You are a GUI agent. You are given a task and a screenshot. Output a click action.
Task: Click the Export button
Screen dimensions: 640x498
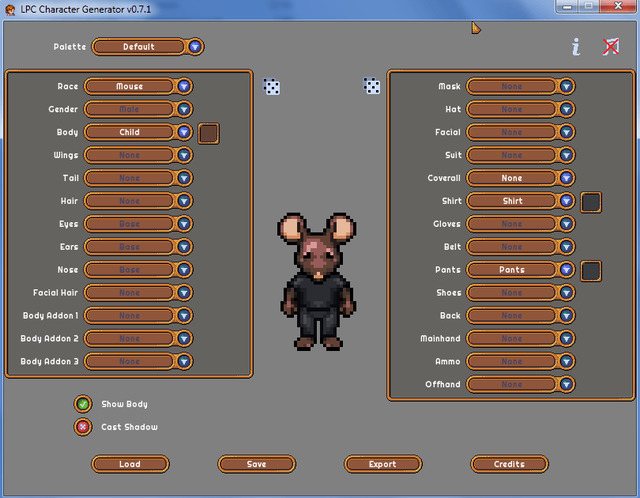pyautogui.click(x=383, y=464)
